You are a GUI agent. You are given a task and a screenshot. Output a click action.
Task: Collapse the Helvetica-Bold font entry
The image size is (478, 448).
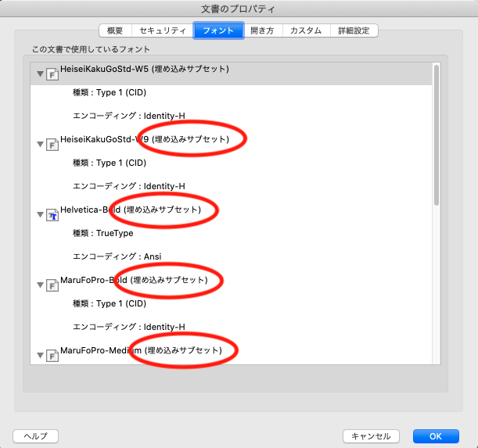pyautogui.click(x=40, y=214)
